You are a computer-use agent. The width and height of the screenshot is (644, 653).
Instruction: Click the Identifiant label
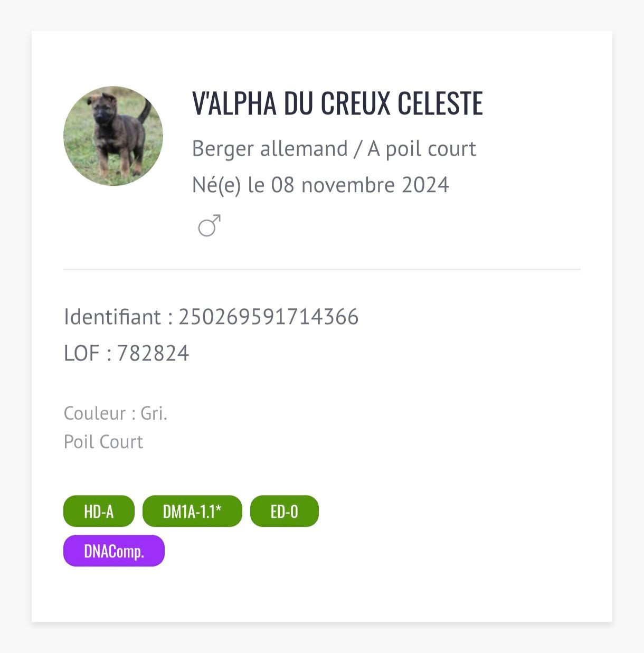click(112, 317)
